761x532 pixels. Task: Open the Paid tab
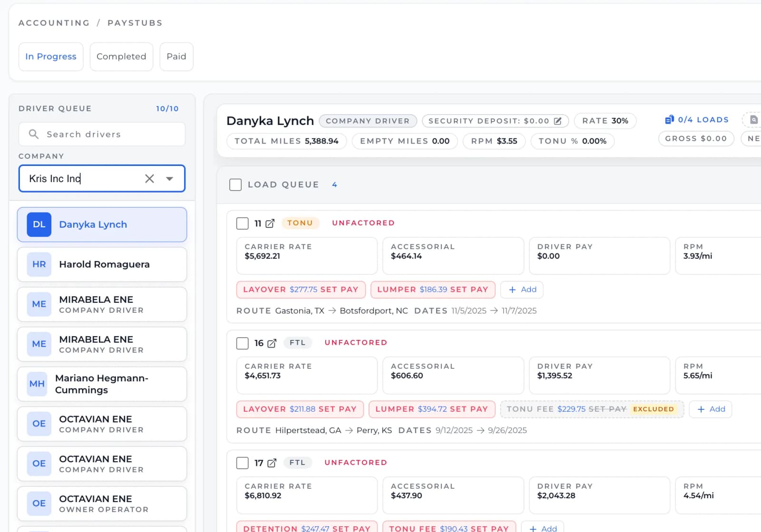pos(176,56)
